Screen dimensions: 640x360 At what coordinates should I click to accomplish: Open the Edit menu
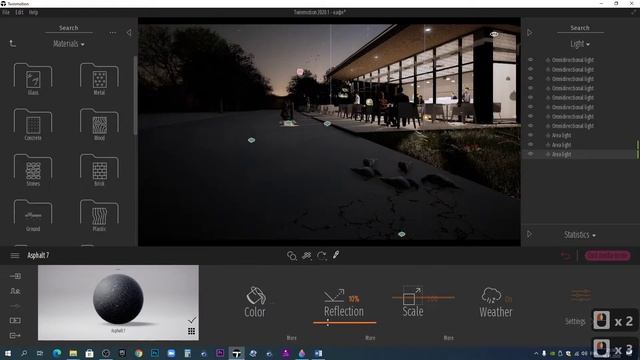point(19,12)
